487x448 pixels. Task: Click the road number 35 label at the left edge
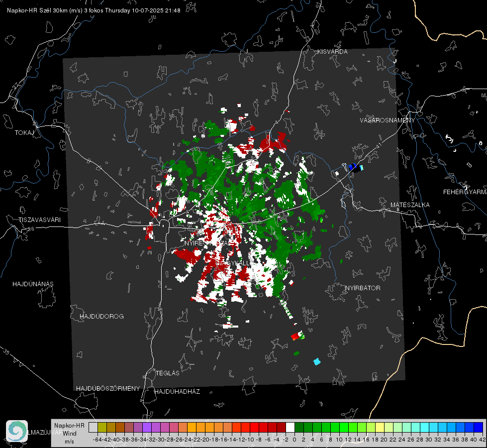click(6, 351)
